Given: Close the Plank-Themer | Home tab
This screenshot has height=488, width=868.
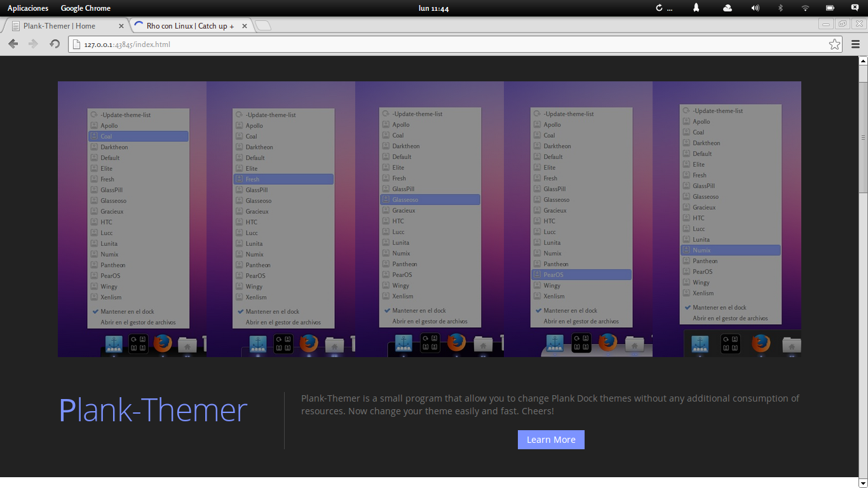Looking at the screenshot, I should 122,26.
